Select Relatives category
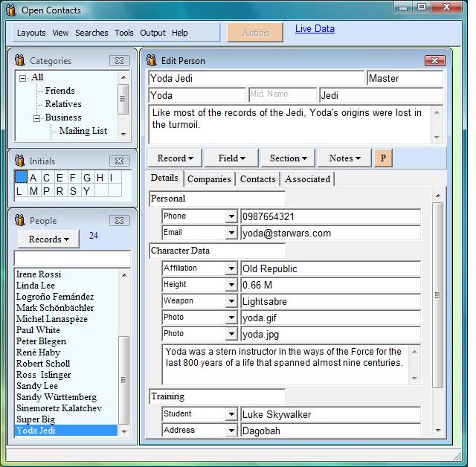Screen dimensions: 476x467 pos(63,104)
